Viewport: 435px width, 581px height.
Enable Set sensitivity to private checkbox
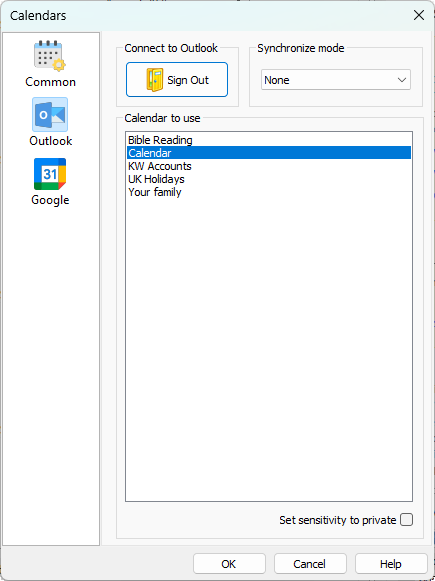pyautogui.click(x=406, y=520)
